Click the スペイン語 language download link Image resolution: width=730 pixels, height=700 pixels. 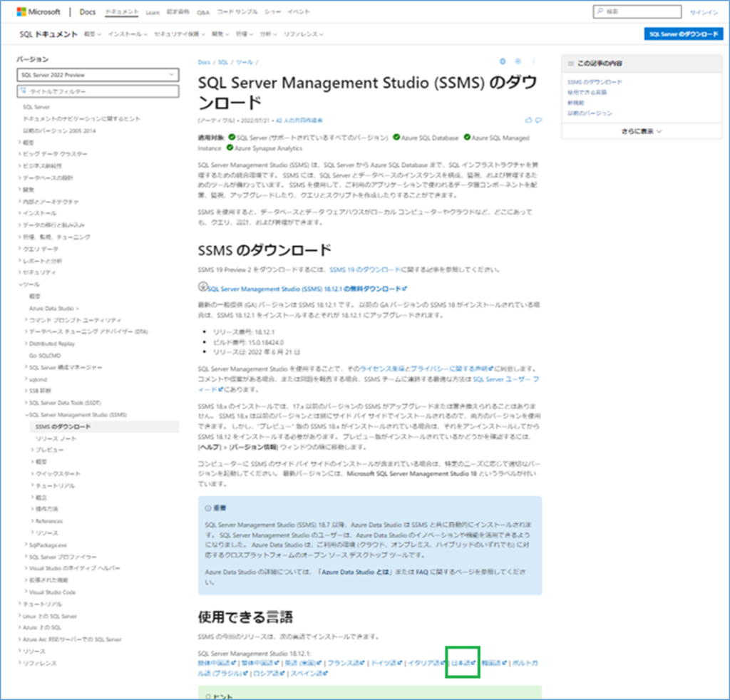coord(309,674)
